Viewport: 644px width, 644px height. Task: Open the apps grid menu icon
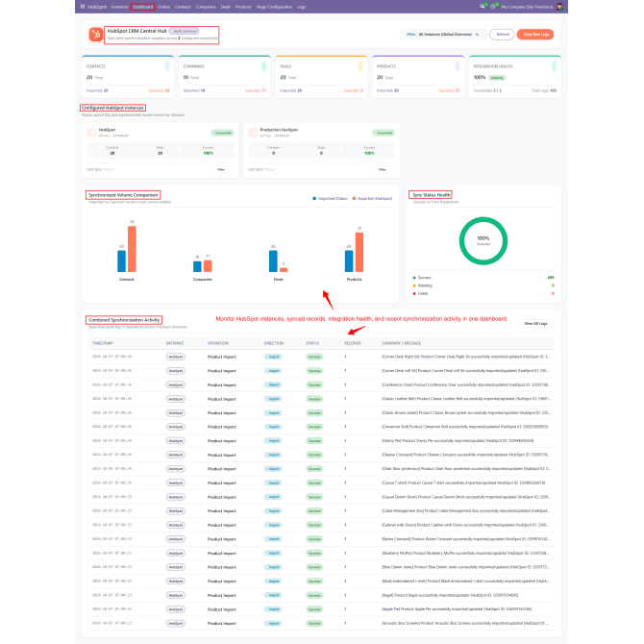click(83, 7)
